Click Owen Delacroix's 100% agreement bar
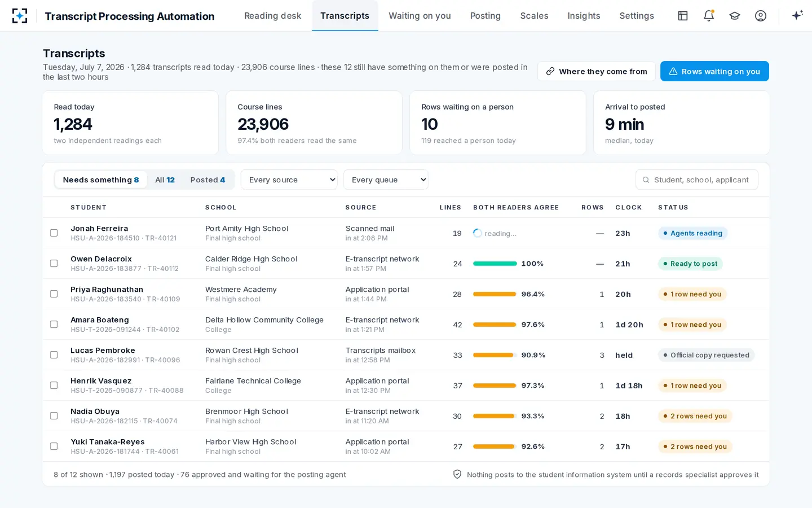 (495, 264)
